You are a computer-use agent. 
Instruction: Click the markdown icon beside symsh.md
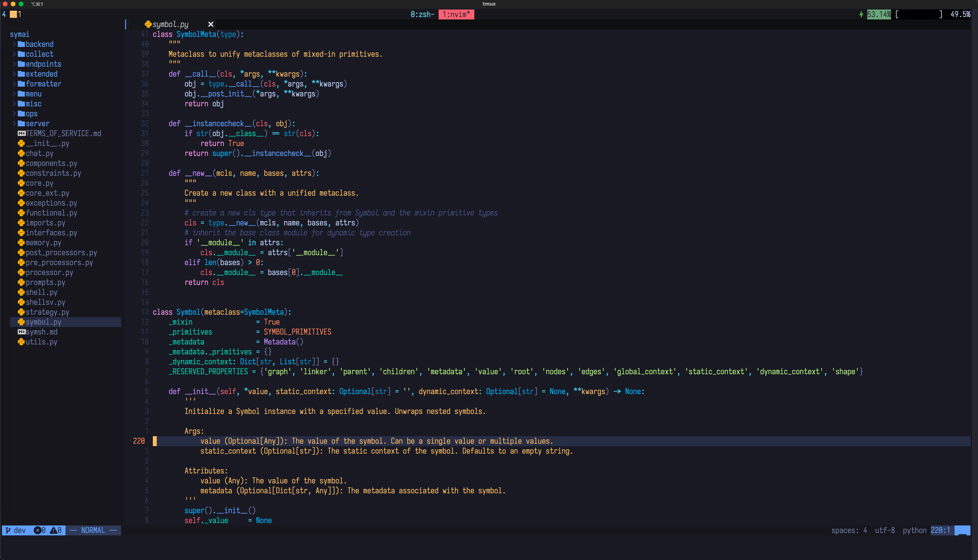[x=22, y=332]
